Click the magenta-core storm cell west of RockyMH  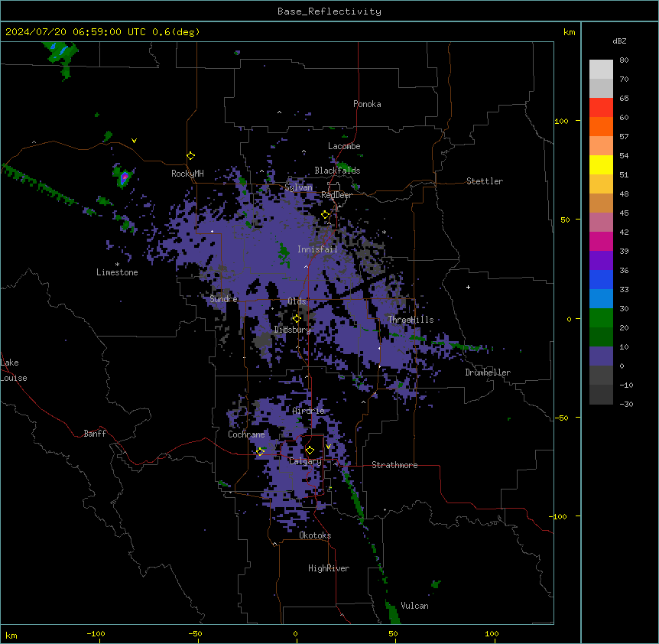tap(124, 177)
